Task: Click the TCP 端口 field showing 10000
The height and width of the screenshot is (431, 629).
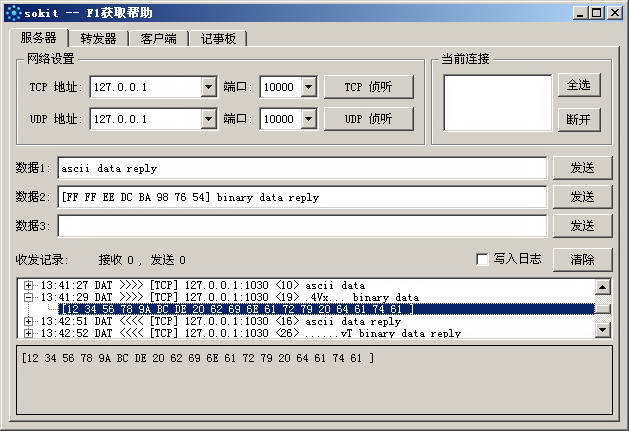Action: pyautogui.click(x=280, y=87)
